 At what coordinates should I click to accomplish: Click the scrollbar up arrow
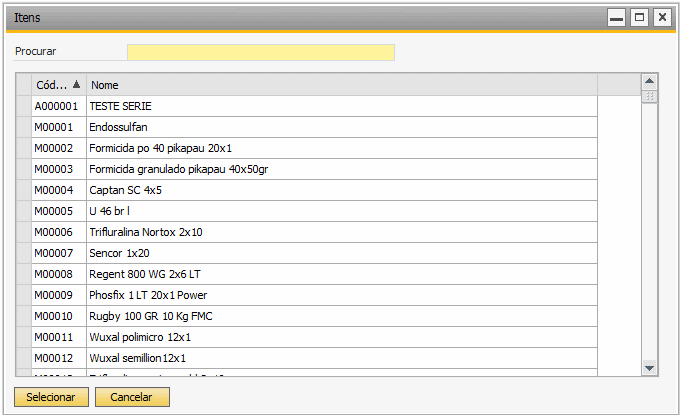click(x=649, y=81)
